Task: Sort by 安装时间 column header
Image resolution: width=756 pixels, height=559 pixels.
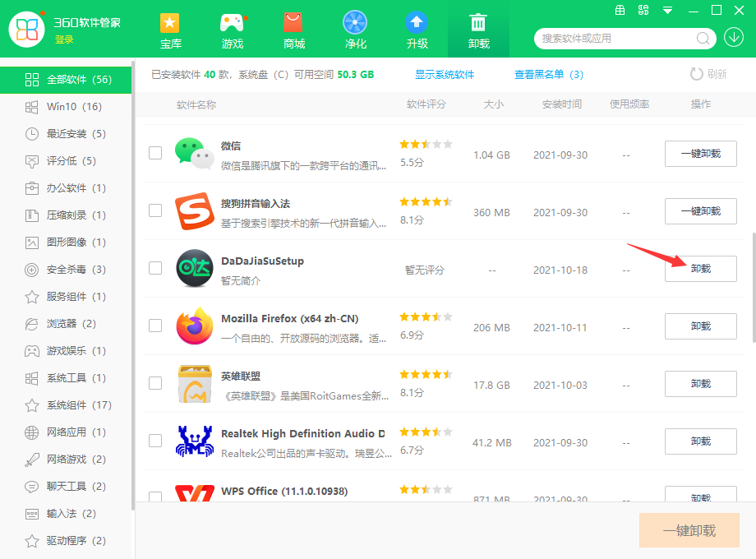Action: point(562,104)
